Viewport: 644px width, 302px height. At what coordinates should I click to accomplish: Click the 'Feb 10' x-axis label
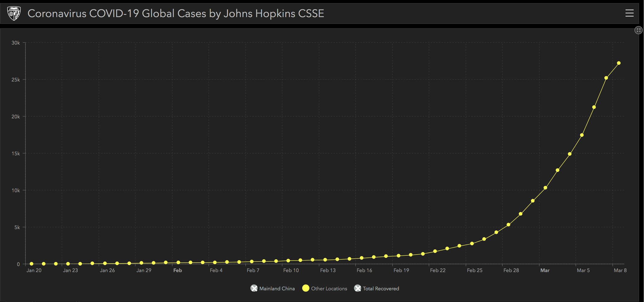[291, 270]
